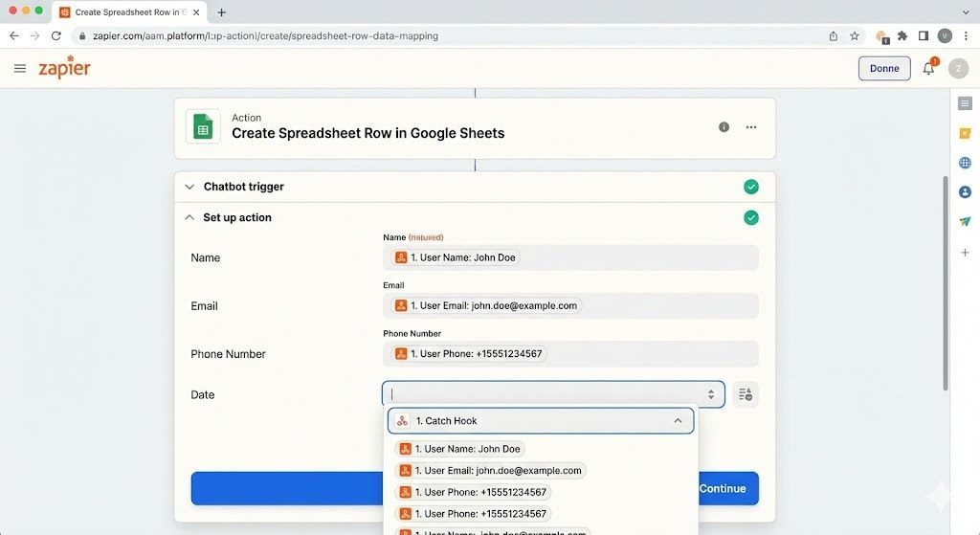The width and height of the screenshot is (980, 535).
Task: Collapse the 1. Catch Hook dropdown
Action: (678, 420)
